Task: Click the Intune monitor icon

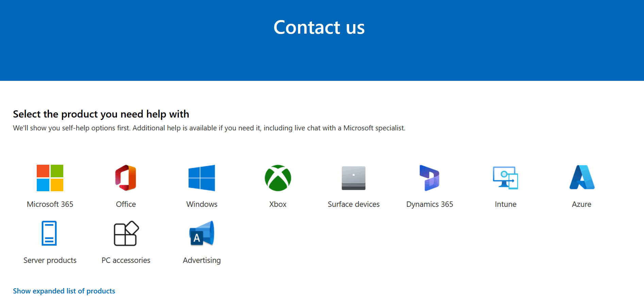Action: pos(506,178)
